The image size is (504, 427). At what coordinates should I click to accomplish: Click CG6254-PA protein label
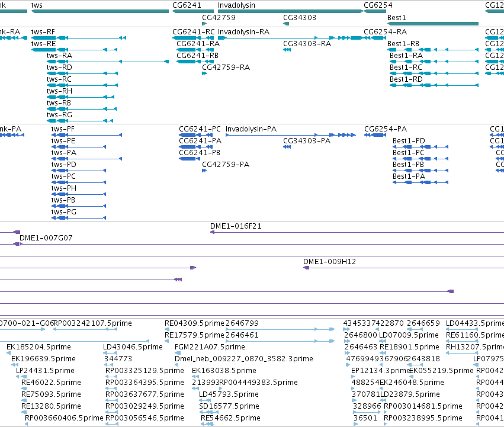click(386, 129)
